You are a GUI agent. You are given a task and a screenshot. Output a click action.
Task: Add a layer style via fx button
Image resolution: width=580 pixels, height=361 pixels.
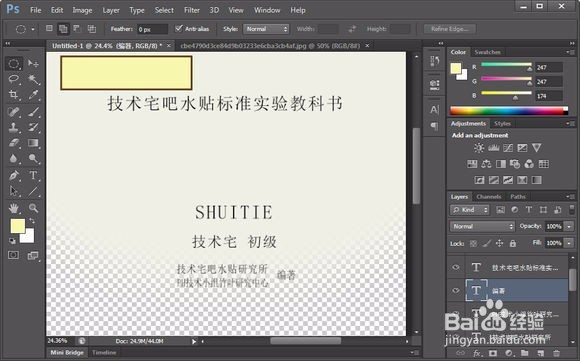pyautogui.click(x=477, y=353)
